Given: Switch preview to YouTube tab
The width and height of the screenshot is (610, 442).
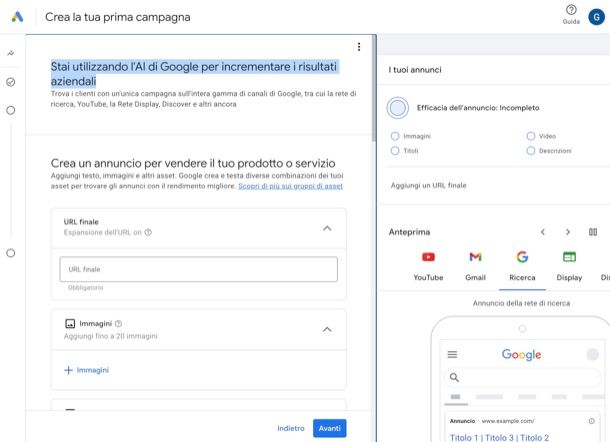Looking at the screenshot, I should (x=428, y=266).
